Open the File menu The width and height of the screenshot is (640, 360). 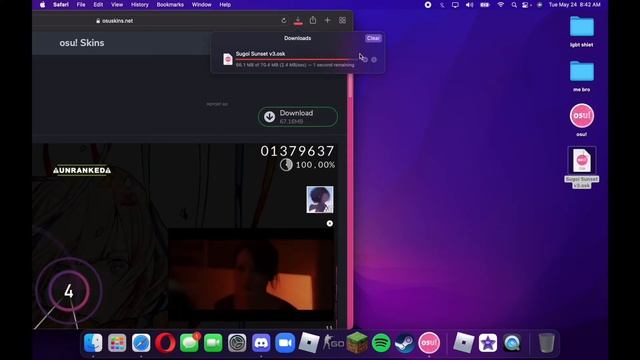81,5
